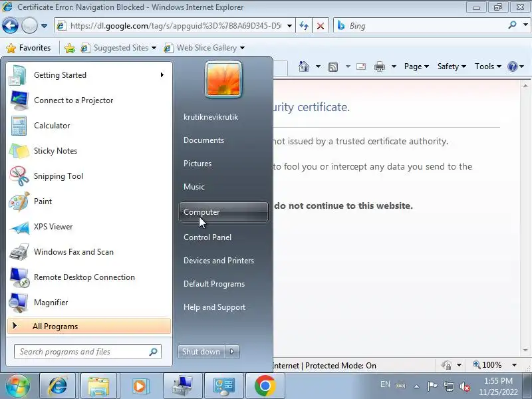Click the Read Mail icon
532x399 pixels.
tap(361, 66)
